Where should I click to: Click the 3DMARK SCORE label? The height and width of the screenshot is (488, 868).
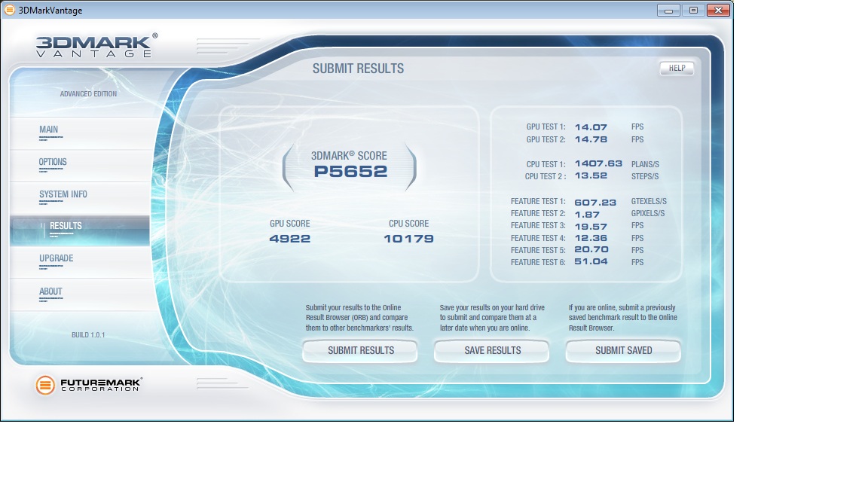point(349,155)
